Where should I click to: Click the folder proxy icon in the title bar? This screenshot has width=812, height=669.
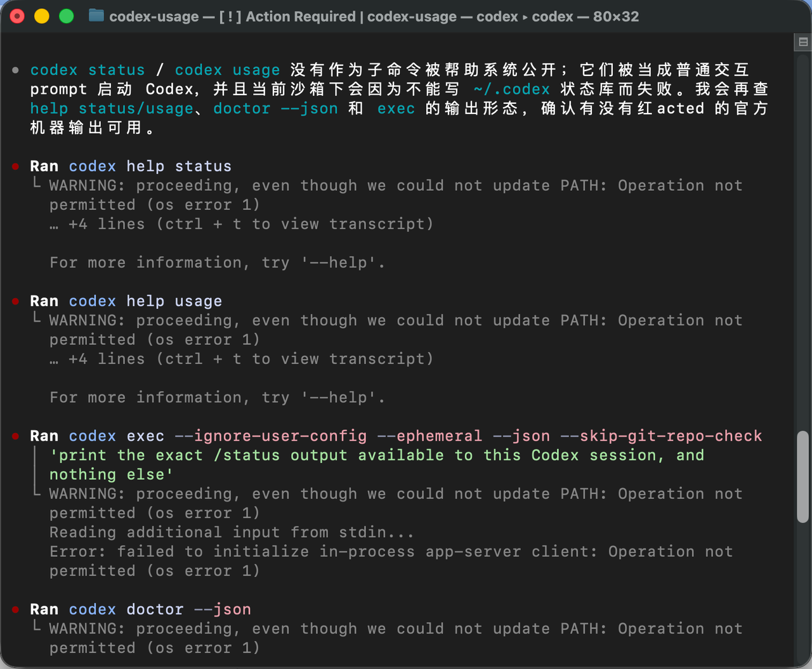tap(96, 16)
